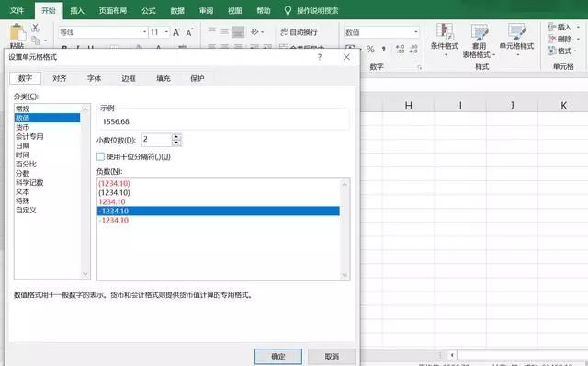Viewport: 588px width, 366px height.
Task: Click the decrease decimal icon
Action: [x=413, y=49]
